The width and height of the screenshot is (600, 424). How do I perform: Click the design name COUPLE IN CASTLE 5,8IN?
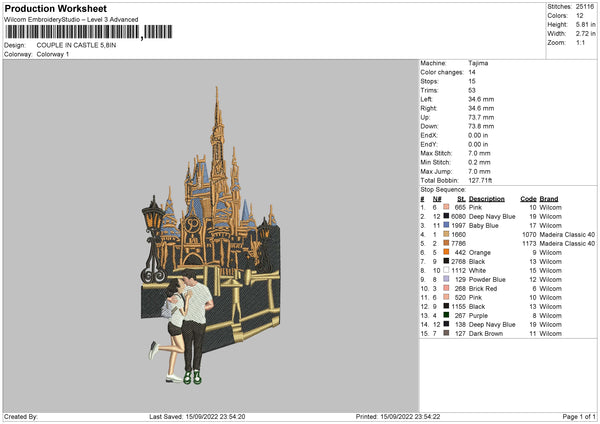tap(80, 45)
